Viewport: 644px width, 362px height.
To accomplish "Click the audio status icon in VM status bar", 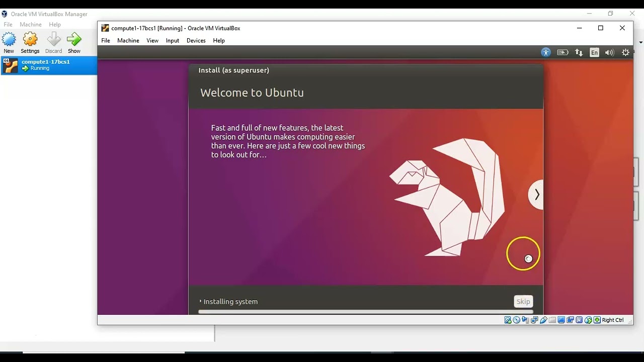I will point(525,320).
